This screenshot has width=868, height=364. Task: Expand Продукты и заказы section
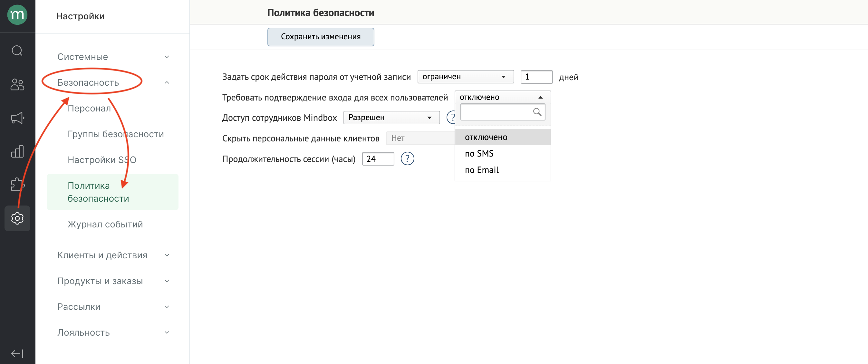(x=167, y=281)
